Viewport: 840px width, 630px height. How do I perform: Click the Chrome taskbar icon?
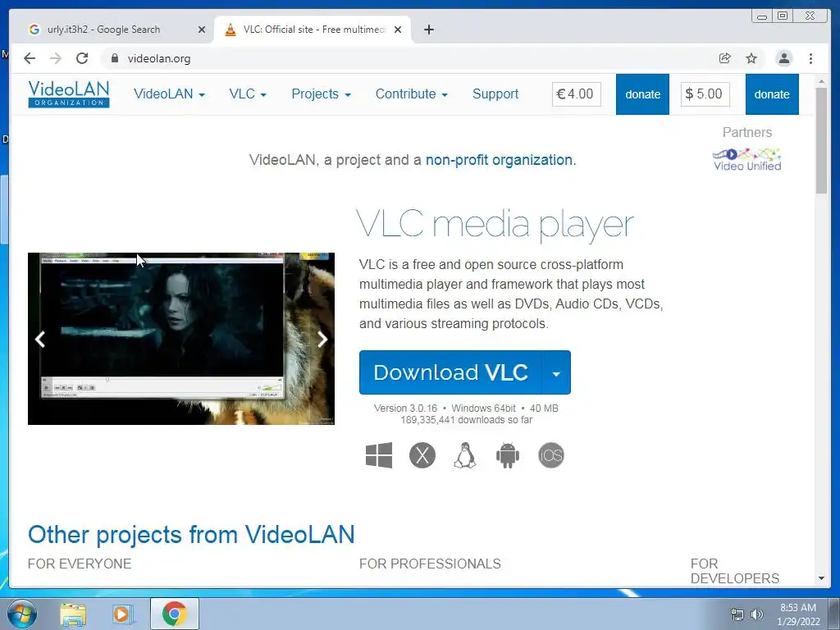tap(174, 614)
